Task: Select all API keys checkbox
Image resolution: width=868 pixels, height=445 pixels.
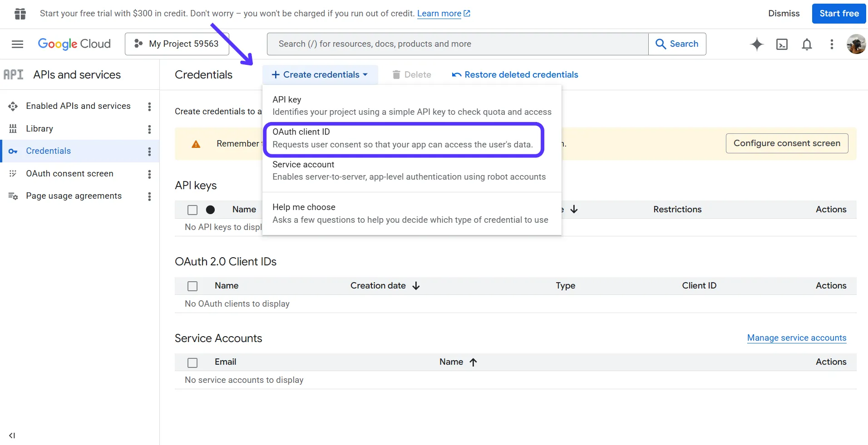Action: pyautogui.click(x=192, y=210)
